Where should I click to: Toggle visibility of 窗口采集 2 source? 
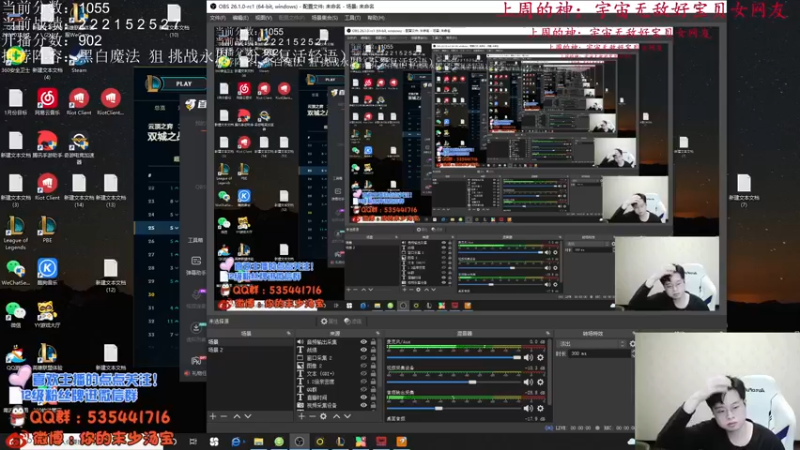363,358
